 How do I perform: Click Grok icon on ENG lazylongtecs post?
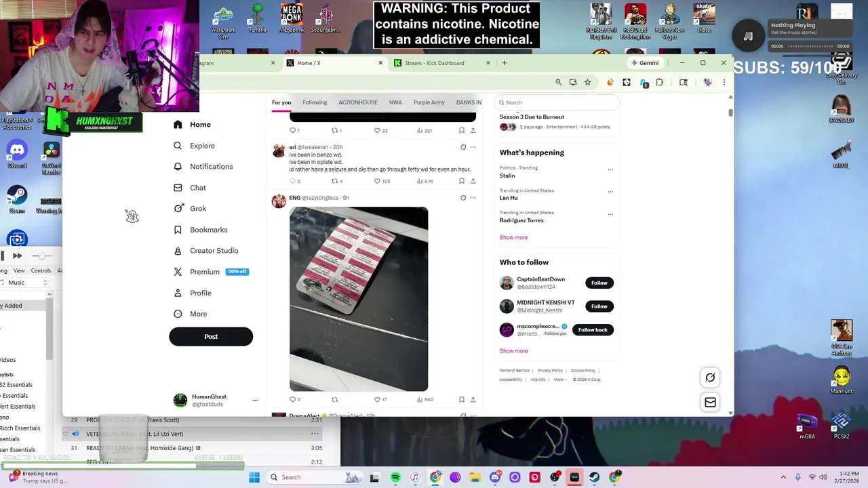[463, 198]
